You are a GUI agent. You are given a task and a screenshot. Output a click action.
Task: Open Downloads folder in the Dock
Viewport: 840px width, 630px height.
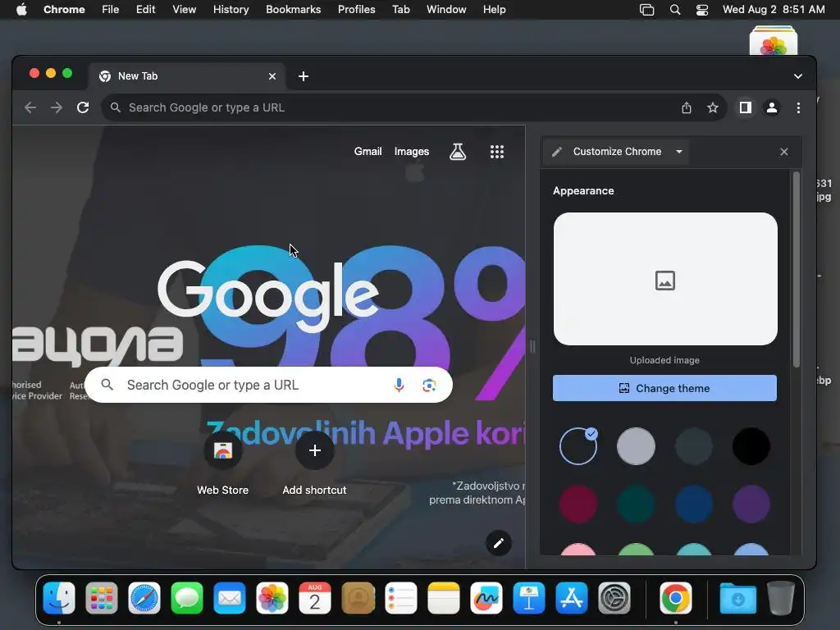737,598
